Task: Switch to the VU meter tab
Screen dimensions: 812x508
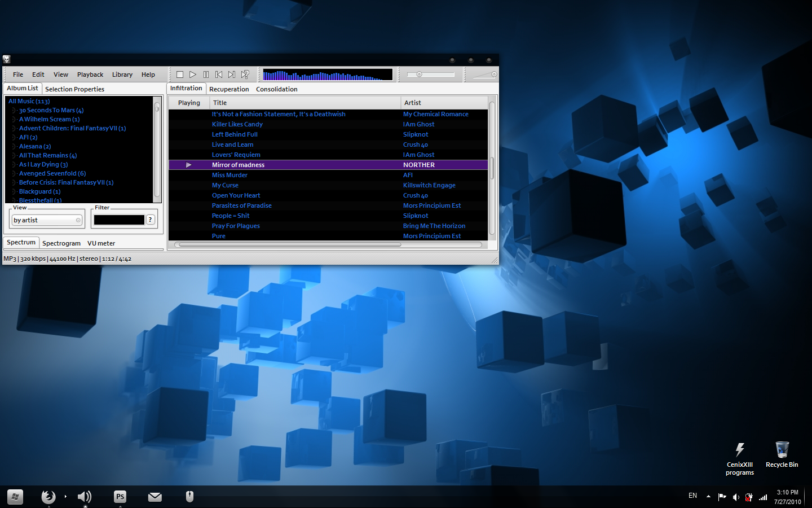Action: pos(101,243)
